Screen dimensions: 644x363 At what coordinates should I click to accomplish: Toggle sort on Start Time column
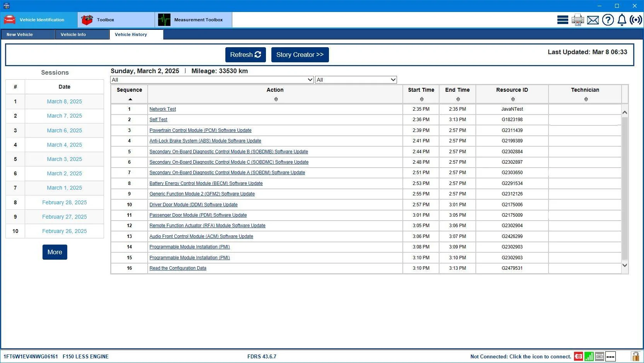click(421, 99)
